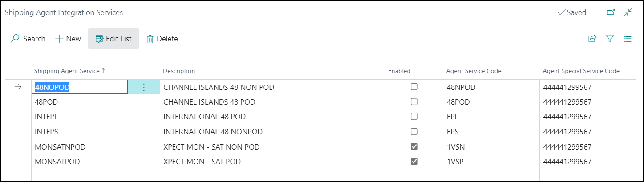Disable the MONSATNPOD service checkbox

tap(414, 146)
